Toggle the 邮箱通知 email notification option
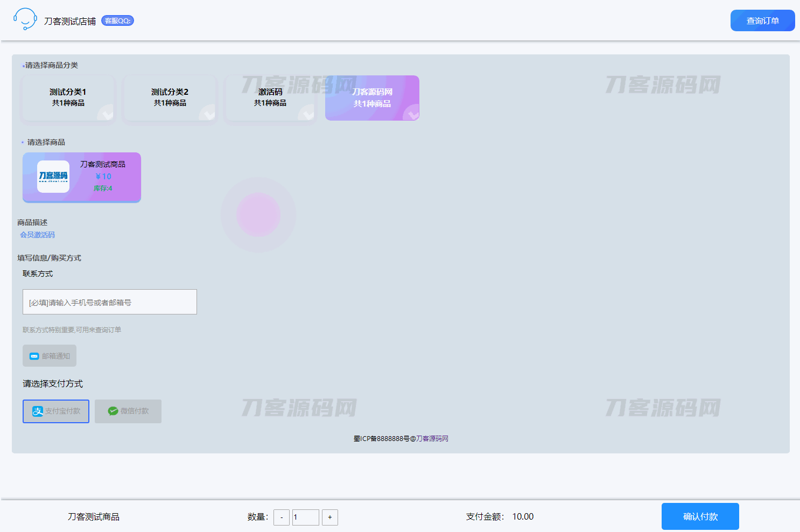This screenshot has width=800, height=532. coord(50,356)
